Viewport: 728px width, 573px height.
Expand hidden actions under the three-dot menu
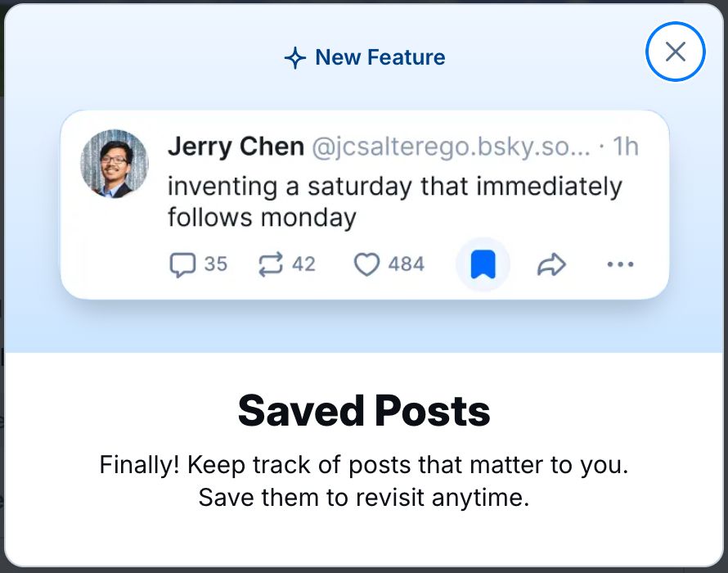click(x=620, y=264)
